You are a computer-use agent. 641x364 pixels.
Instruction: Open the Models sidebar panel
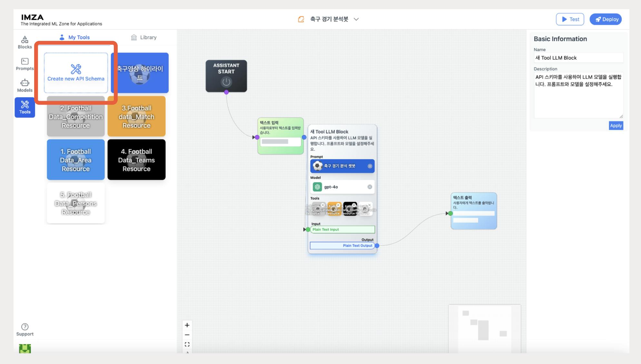(x=25, y=85)
